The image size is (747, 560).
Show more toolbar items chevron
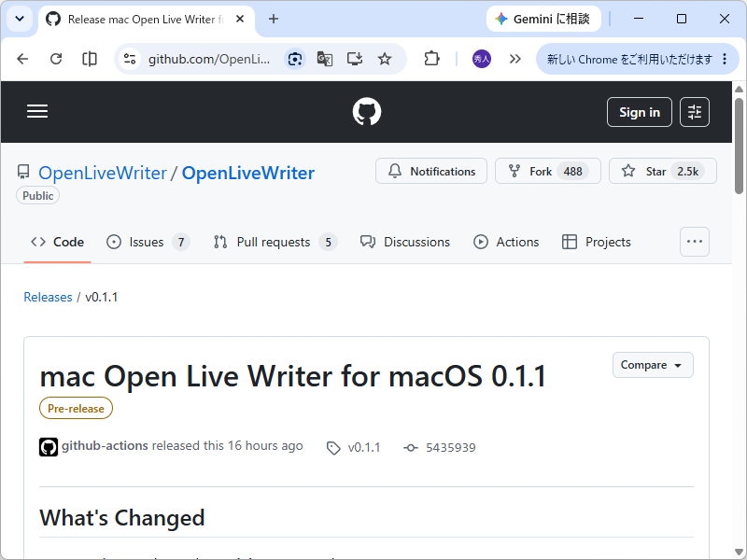pos(515,59)
